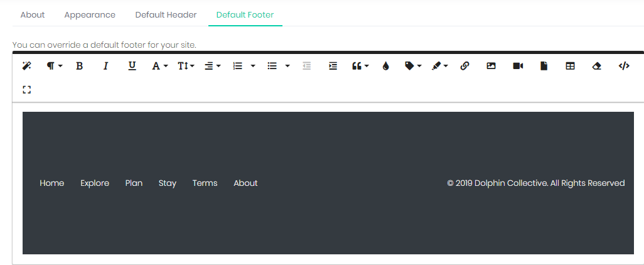Click the Explore footer link
Viewport: 644px width, 265px height.
pyautogui.click(x=95, y=183)
